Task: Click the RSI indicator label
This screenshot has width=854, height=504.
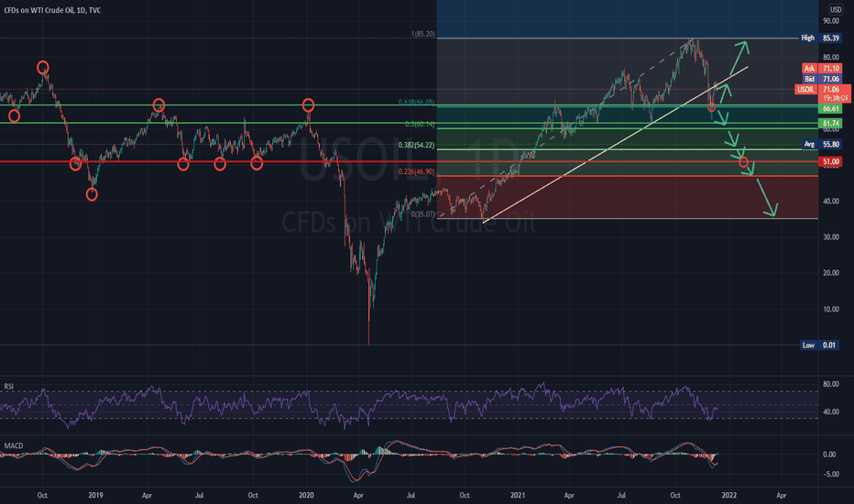Action: point(9,387)
